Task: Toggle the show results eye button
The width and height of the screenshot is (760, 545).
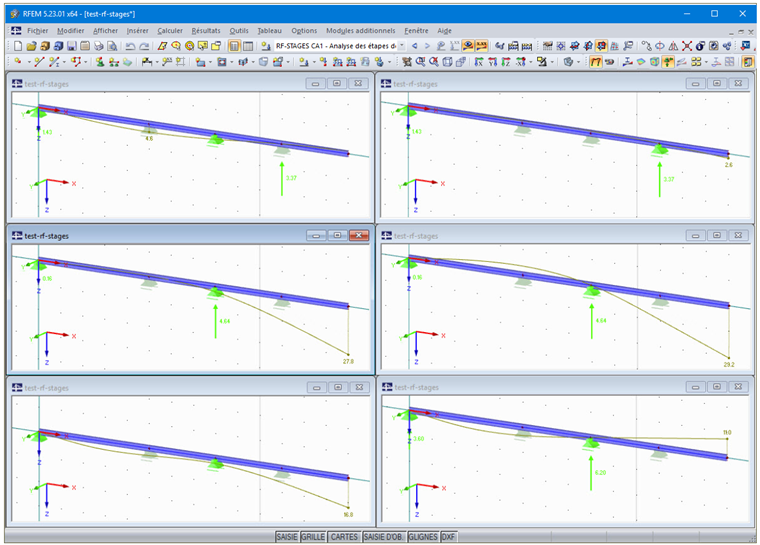Action: (468, 46)
